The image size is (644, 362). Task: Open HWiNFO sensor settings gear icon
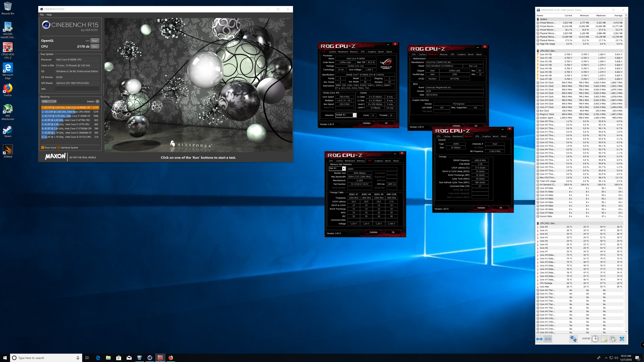coord(613,339)
